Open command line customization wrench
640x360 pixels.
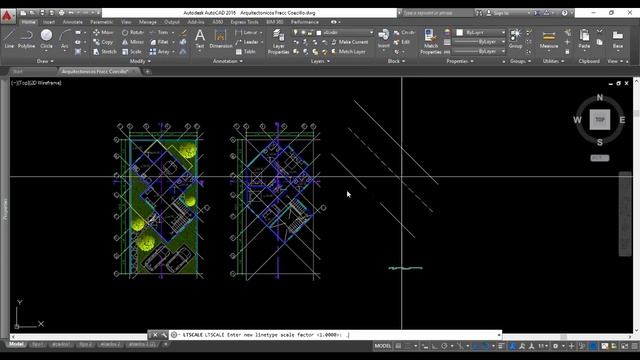pyautogui.click(x=164, y=335)
